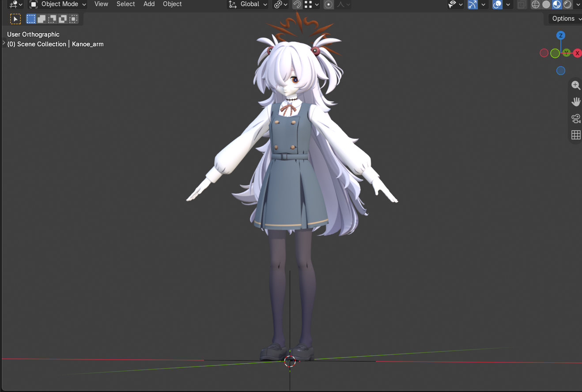Open the Global transform orientation dropdown

[x=248, y=4]
